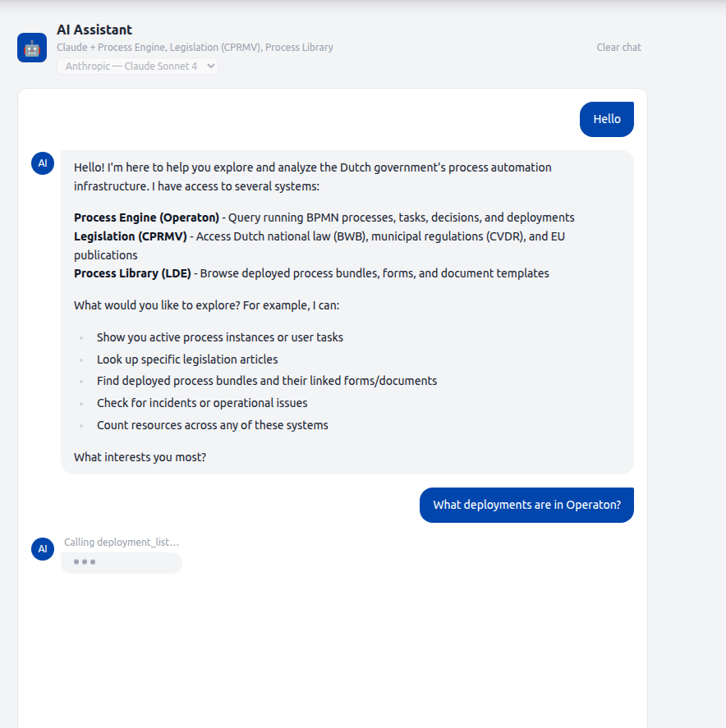Click the chevron on the model selector

209,66
